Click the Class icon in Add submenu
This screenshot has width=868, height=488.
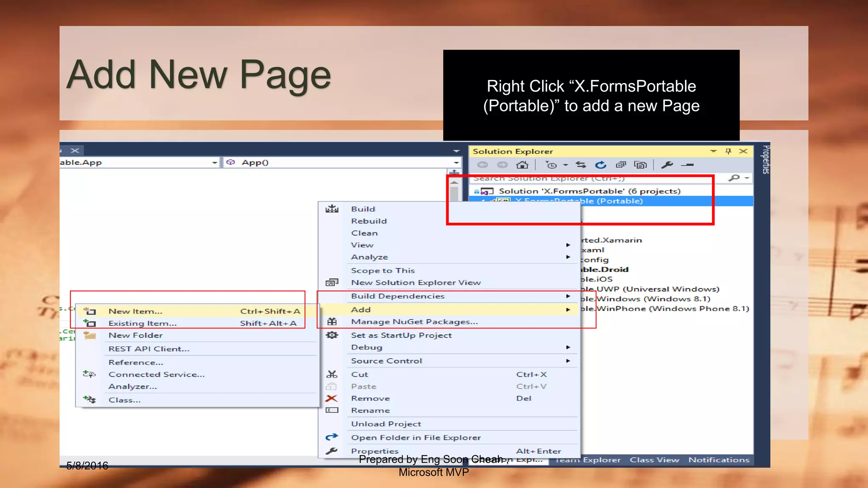point(89,399)
